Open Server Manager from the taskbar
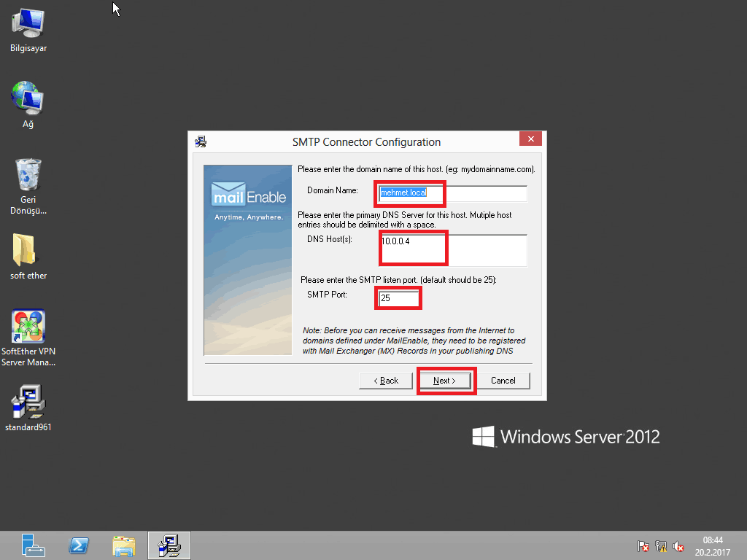This screenshot has width=747, height=560. tap(33, 545)
